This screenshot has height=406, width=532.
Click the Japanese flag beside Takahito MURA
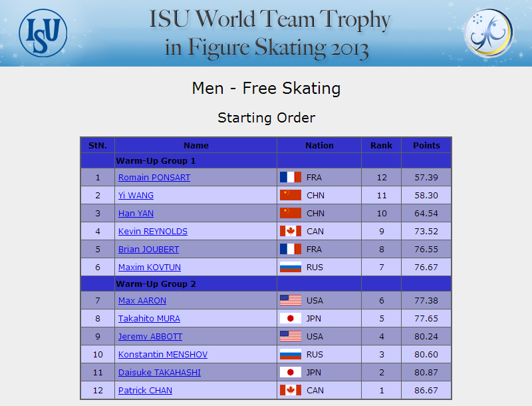coord(291,318)
